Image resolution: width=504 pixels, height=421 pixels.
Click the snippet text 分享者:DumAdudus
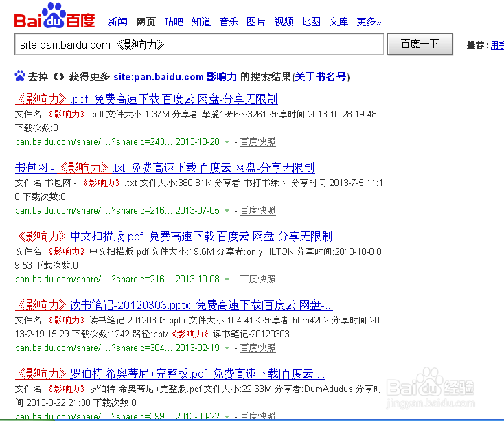pyautogui.click(x=314, y=389)
